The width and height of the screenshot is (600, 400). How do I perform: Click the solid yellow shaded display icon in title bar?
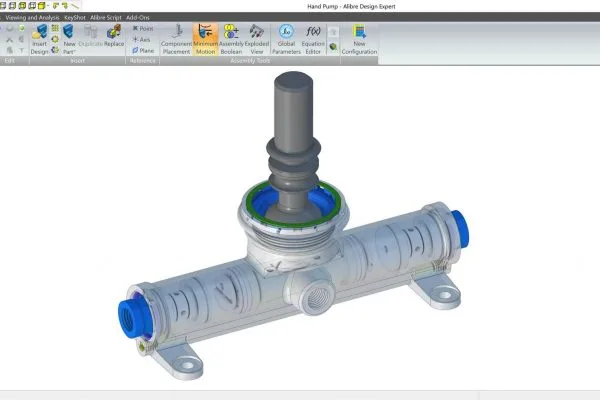[x=42, y=6]
